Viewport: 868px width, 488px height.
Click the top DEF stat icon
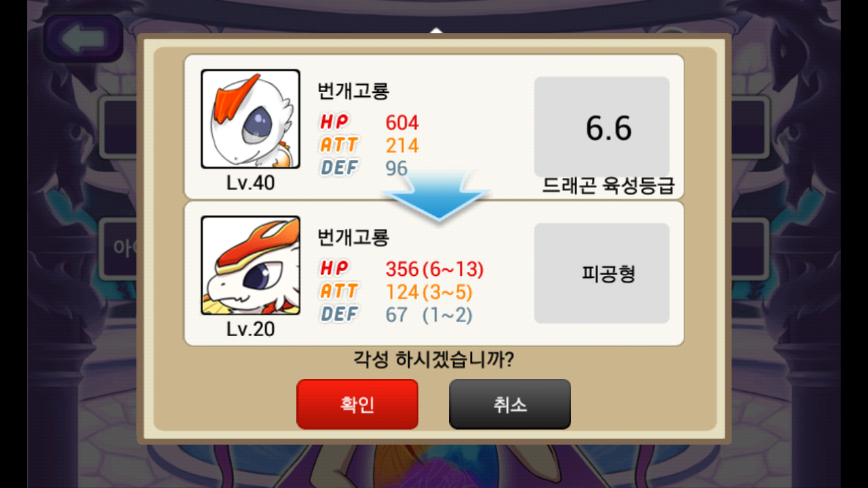[339, 167]
